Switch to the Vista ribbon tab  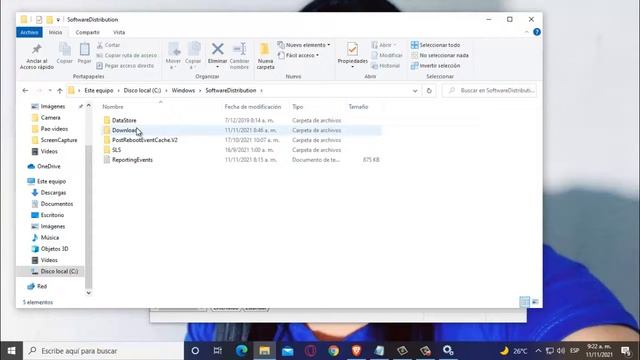[x=119, y=32]
